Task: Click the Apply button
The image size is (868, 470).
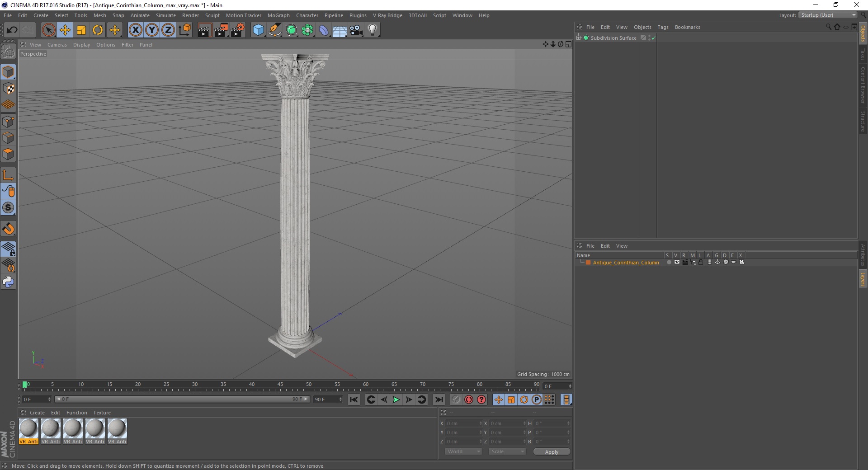Action: (552, 452)
